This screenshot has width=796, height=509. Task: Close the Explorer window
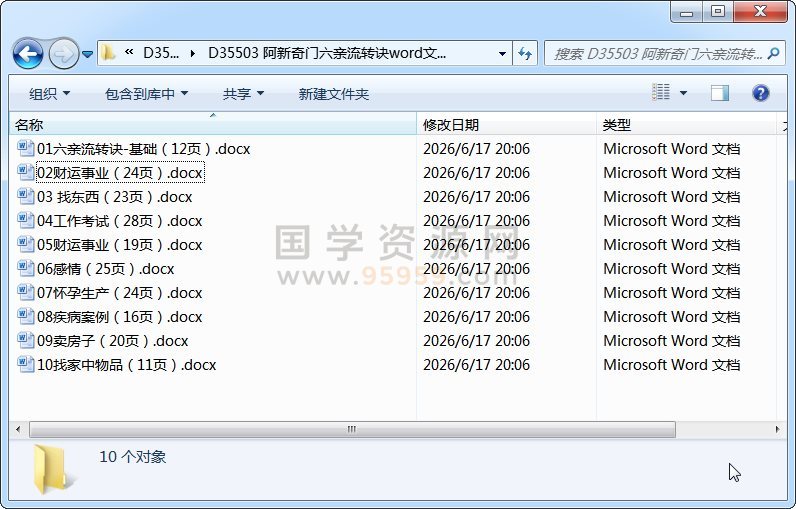pyautogui.click(x=760, y=12)
